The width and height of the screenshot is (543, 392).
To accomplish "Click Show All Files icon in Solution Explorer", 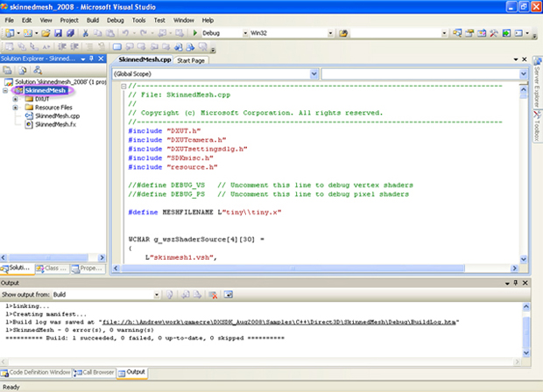I will (23, 71).
